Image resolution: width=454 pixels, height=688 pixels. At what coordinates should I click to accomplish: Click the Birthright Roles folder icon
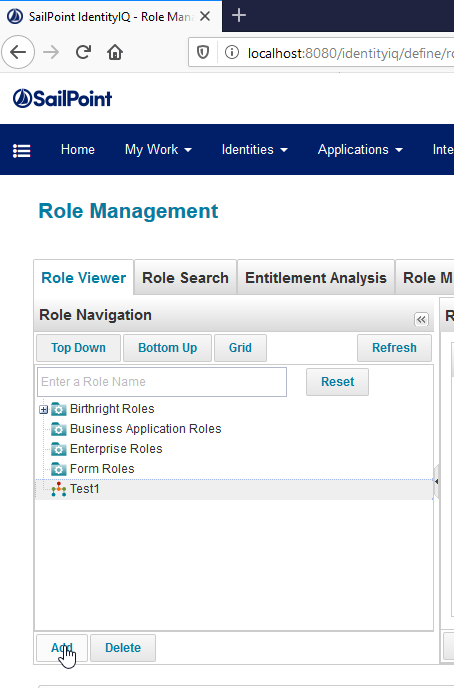pyautogui.click(x=58, y=409)
